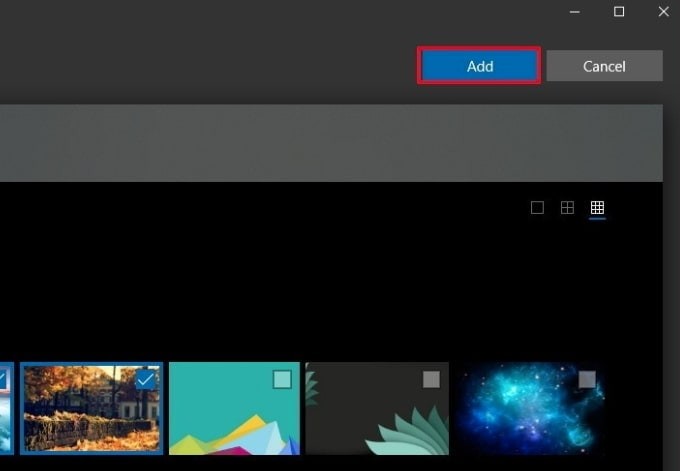Click the Cancel button

604,66
